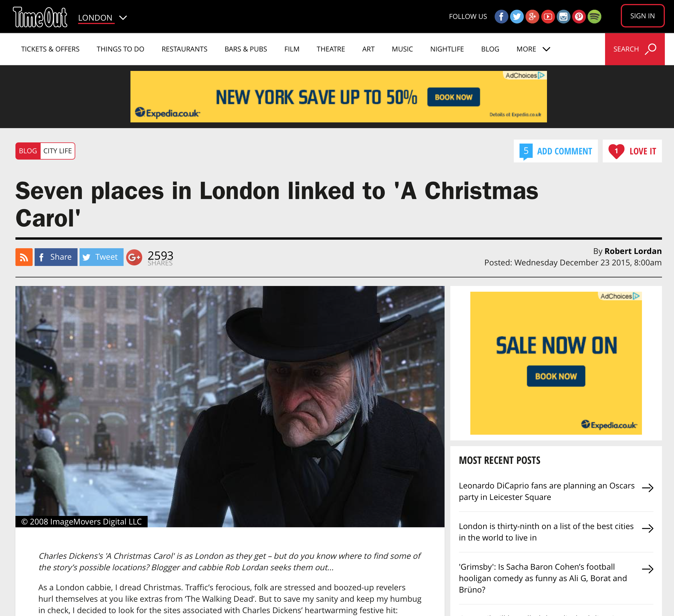Click the red Search button

pyautogui.click(x=635, y=49)
